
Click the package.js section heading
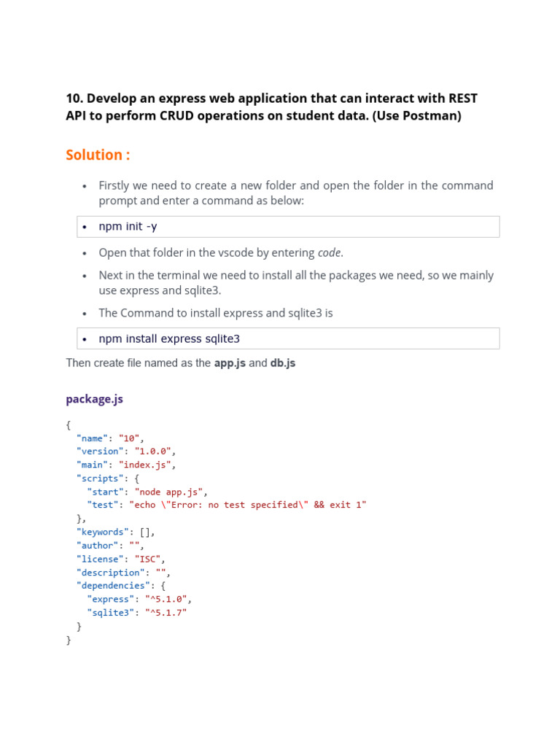click(x=94, y=399)
